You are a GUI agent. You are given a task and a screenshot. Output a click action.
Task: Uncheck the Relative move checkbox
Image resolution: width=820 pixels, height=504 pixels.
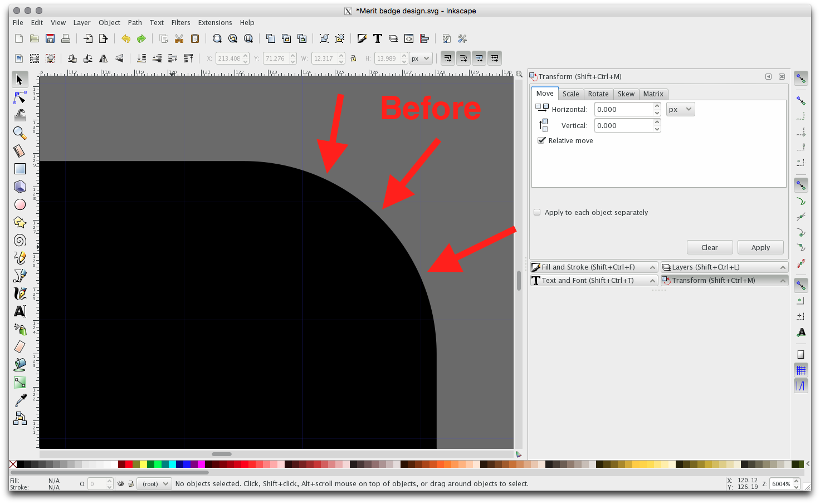[541, 140]
